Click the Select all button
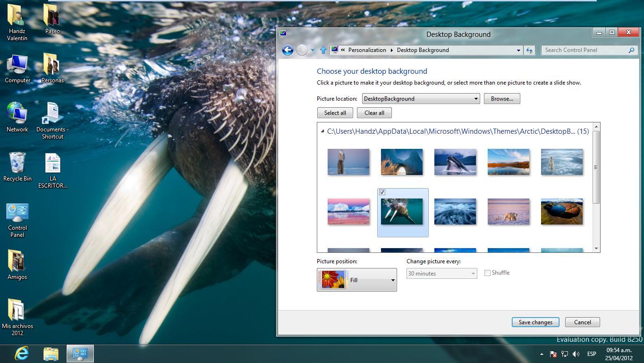Image resolution: width=644 pixels, height=363 pixels. (x=335, y=113)
